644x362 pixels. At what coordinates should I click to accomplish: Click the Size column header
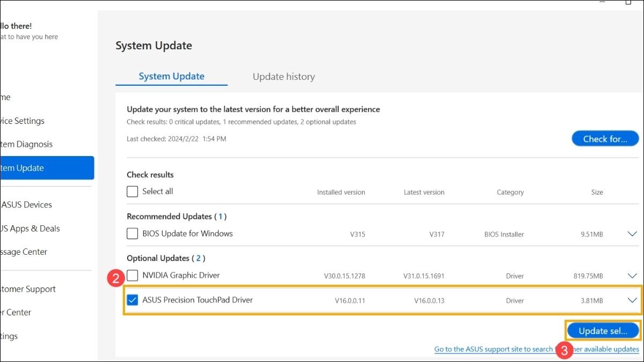(x=597, y=192)
